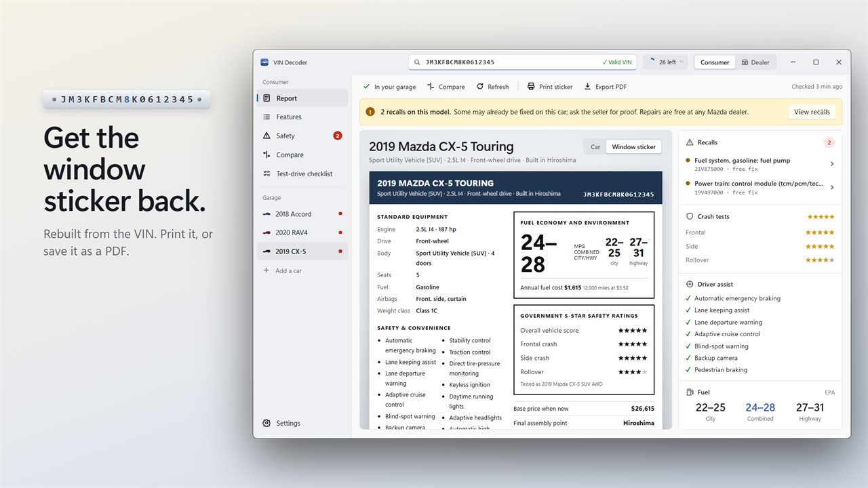Open the Features list icon in sidebar
This screenshot has height=488, width=868.
point(267,117)
